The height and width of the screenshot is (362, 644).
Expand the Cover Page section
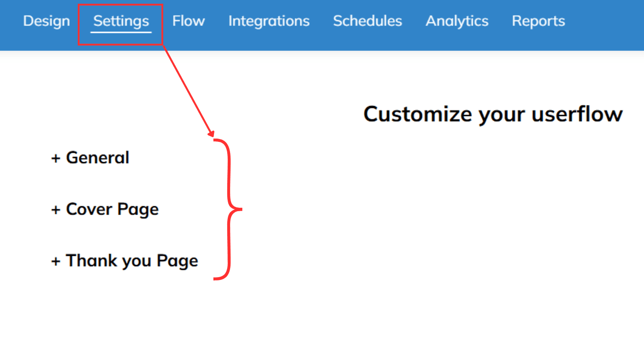point(112,209)
